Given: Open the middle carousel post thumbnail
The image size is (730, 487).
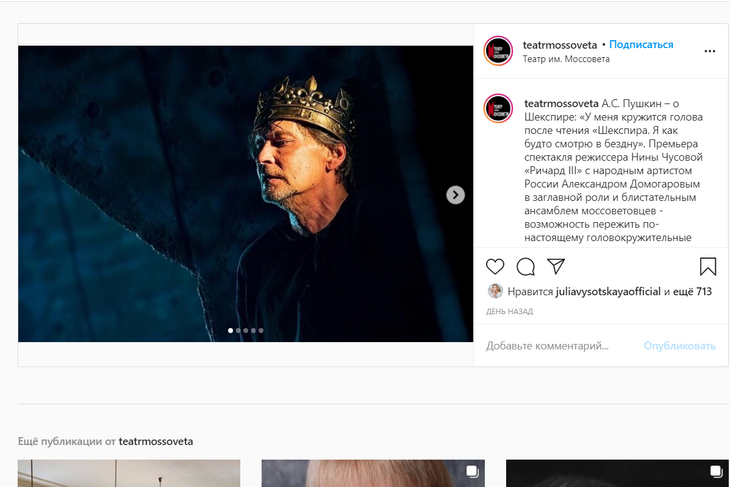Looking at the screenshot, I should pos(373,473).
